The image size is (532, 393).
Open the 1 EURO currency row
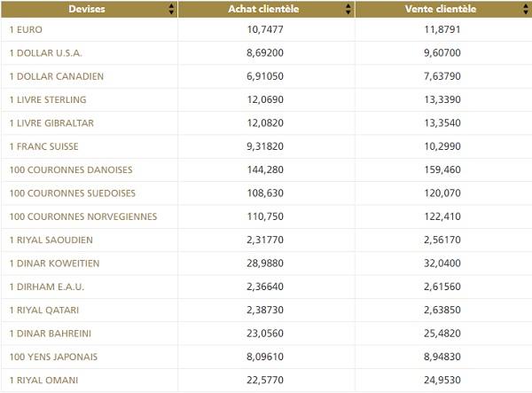pos(25,29)
